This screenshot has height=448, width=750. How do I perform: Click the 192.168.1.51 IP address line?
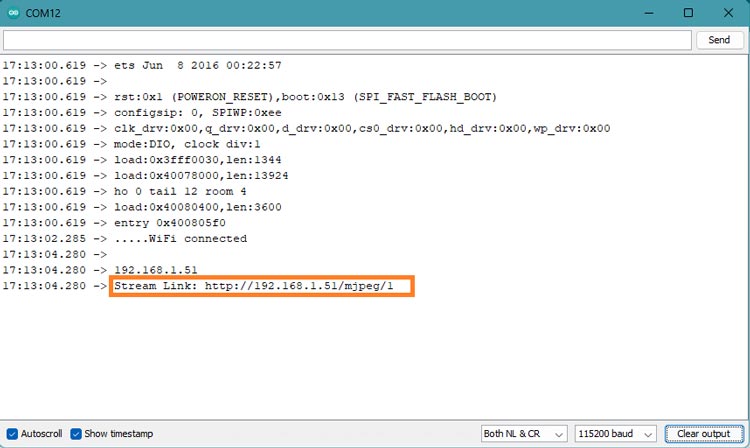point(155,270)
